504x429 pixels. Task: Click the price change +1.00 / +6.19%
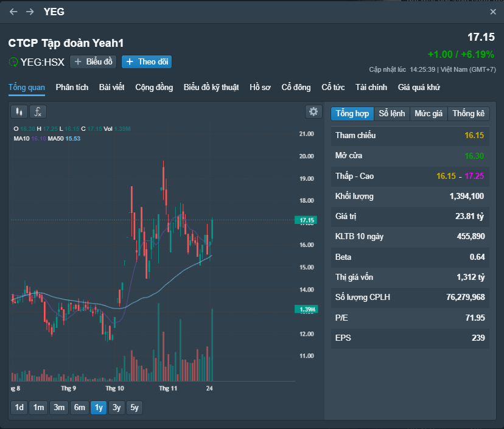coord(461,54)
